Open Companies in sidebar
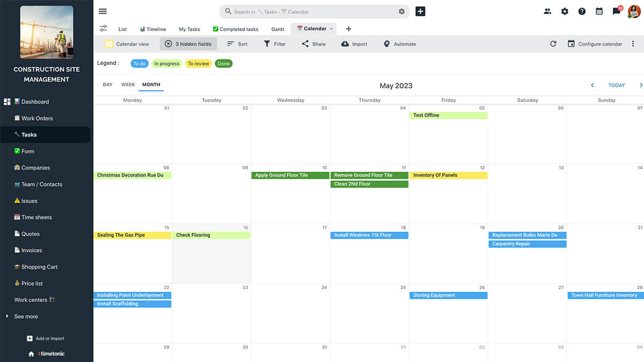The height and width of the screenshot is (362, 644). (32, 168)
